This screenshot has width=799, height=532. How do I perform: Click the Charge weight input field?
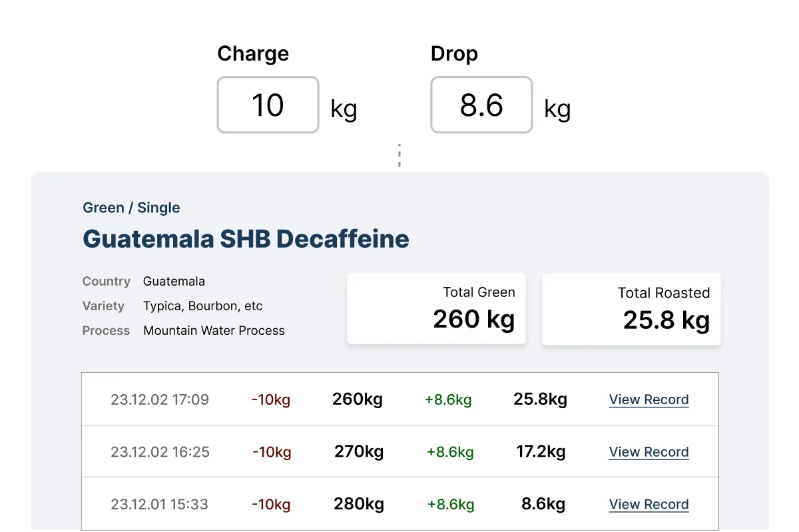(268, 105)
